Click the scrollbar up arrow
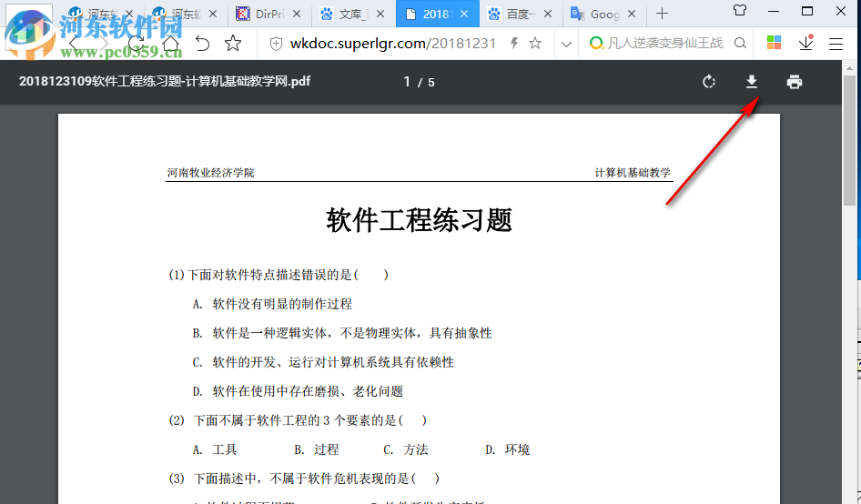 [x=849, y=67]
